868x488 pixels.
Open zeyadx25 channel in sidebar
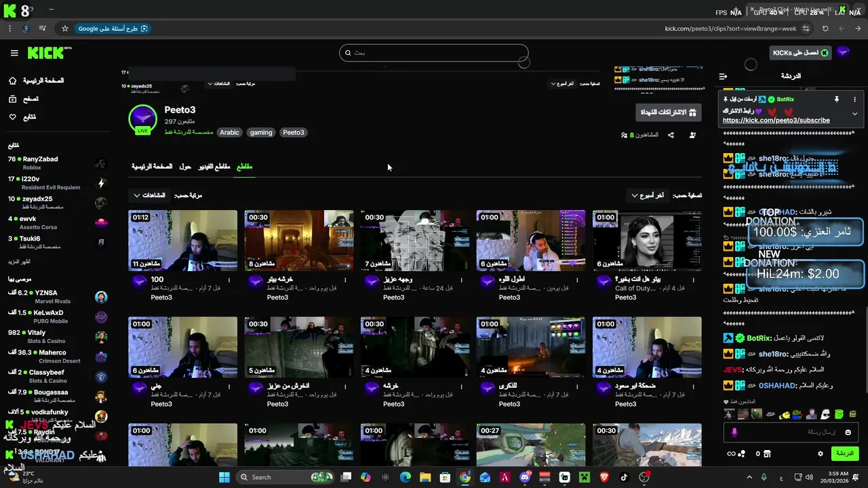(x=58, y=203)
